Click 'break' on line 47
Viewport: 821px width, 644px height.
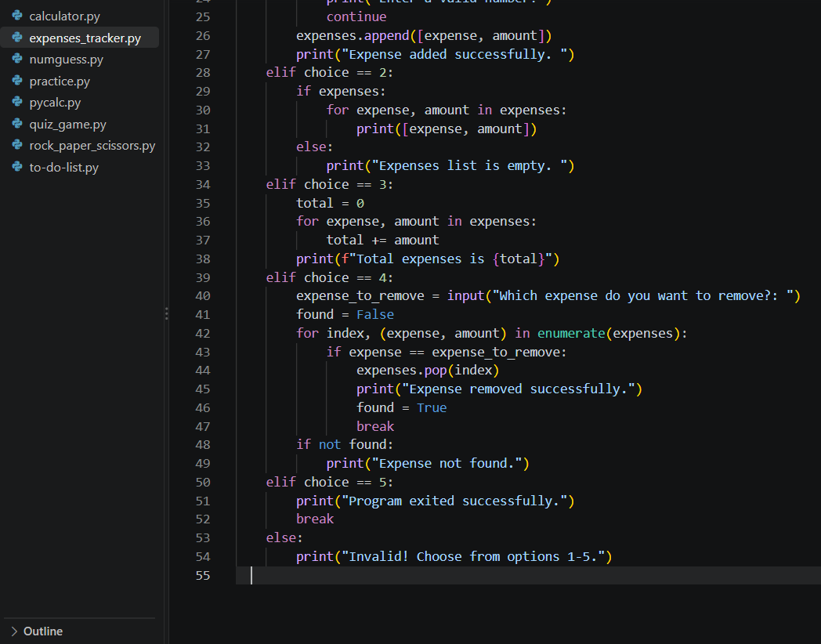pos(375,427)
